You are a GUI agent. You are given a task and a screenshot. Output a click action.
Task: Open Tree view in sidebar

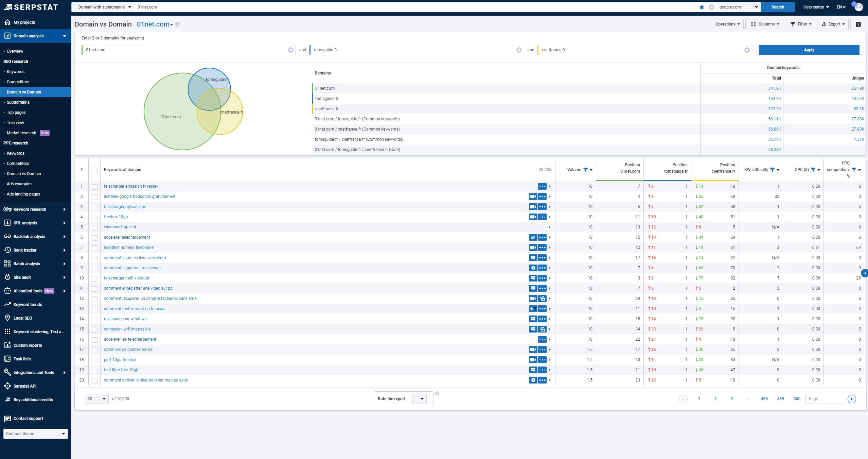(15, 123)
